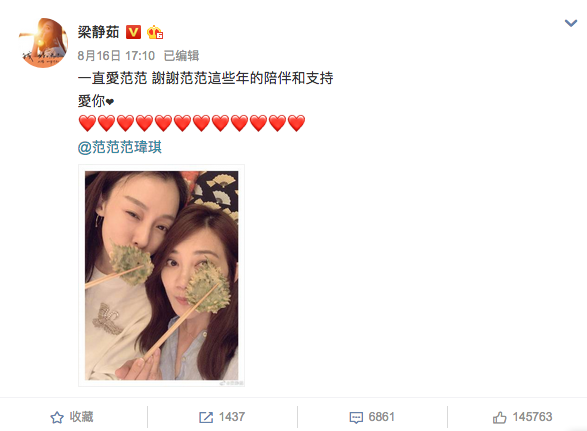Open the 6861 comments count
This screenshot has height=431, width=587.
click(x=381, y=417)
